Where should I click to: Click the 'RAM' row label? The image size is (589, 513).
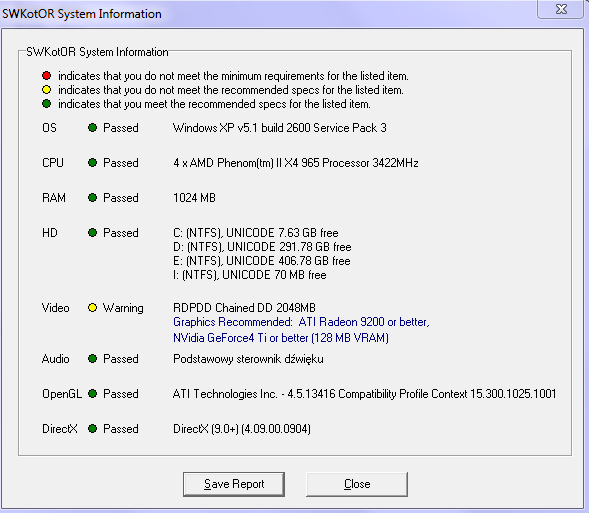tap(54, 198)
